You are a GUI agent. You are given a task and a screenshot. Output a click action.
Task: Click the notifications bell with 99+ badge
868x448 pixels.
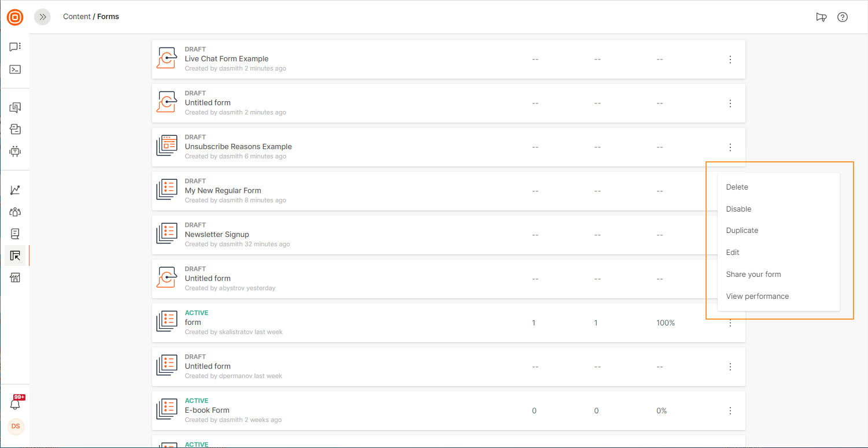pyautogui.click(x=16, y=404)
